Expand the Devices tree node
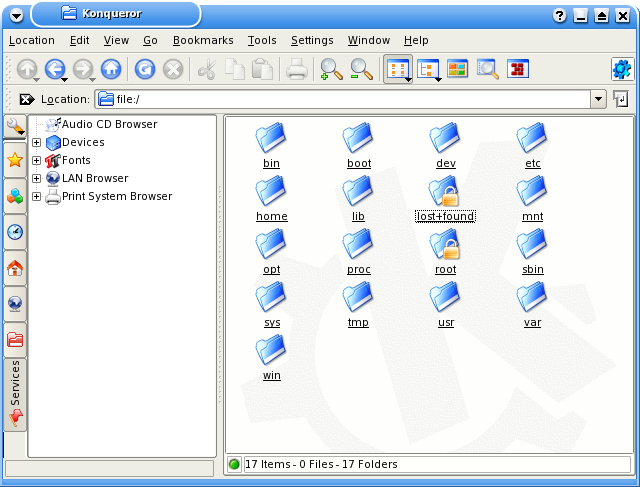This screenshot has height=487, width=640. (37, 143)
